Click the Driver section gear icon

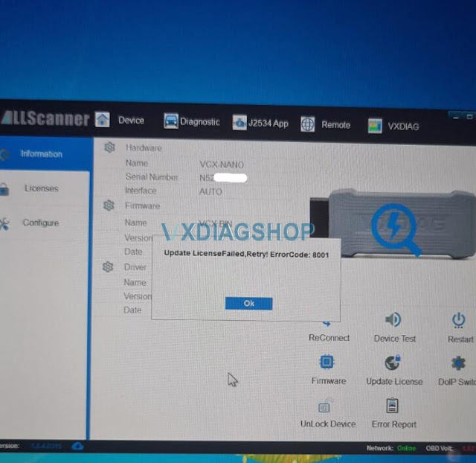108,266
